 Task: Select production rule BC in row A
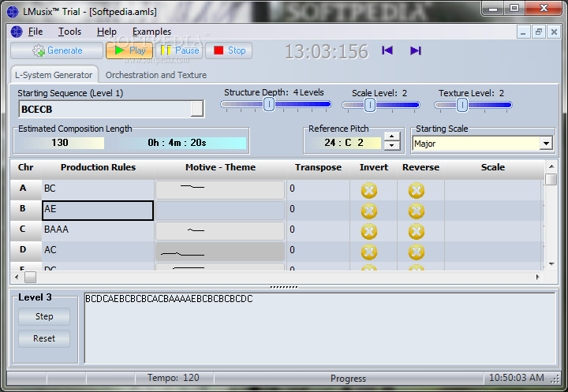click(98, 189)
